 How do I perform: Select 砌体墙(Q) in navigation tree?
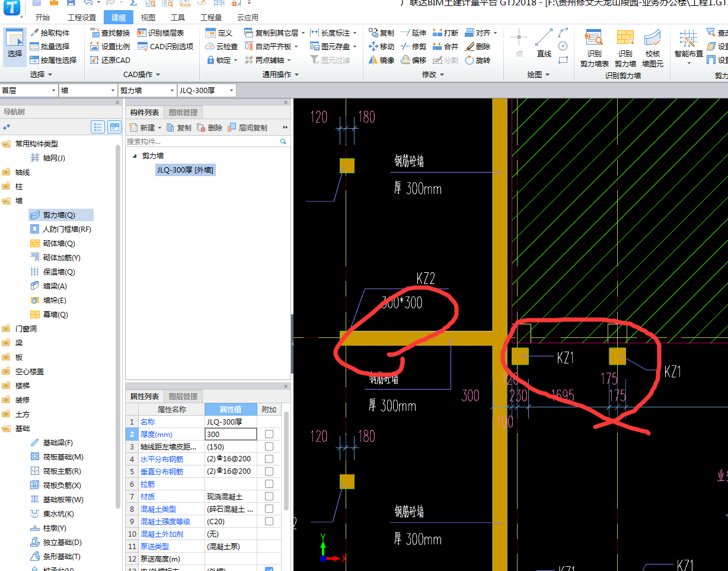(53, 243)
